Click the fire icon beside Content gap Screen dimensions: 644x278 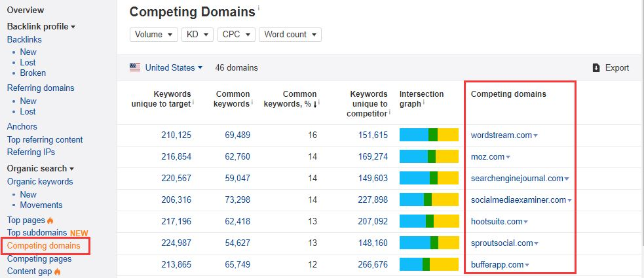coord(57,271)
